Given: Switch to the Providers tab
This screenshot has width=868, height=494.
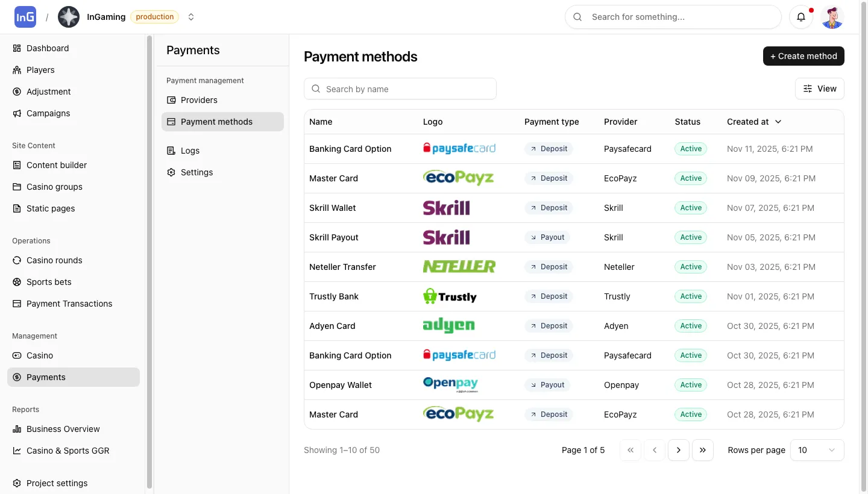Looking at the screenshot, I should 200,100.
